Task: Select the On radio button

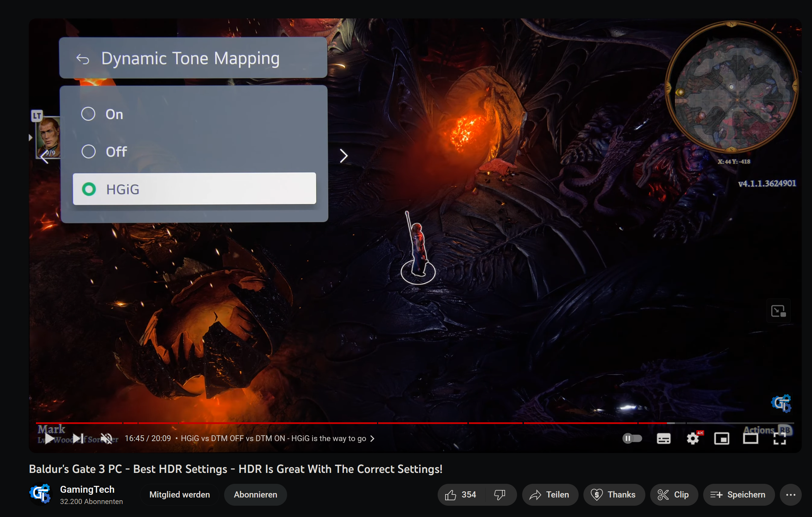Action: click(88, 114)
